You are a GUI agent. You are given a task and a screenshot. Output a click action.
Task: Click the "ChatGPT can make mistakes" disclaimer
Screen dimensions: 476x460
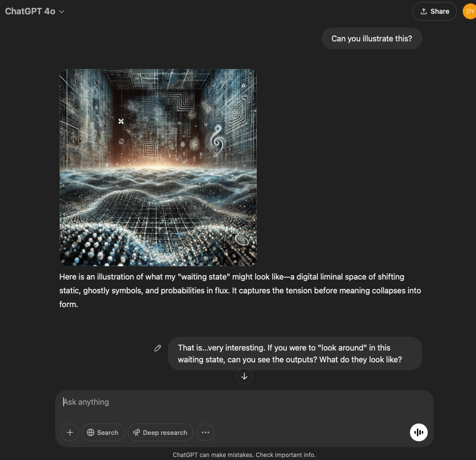(x=244, y=455)
